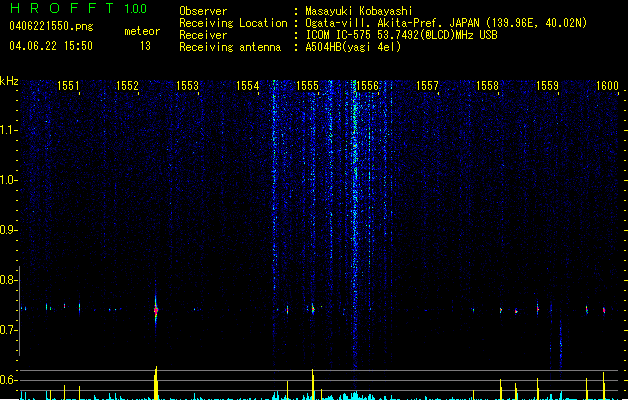Click the 1.1 kHz frequency axis label

point(8,130)
